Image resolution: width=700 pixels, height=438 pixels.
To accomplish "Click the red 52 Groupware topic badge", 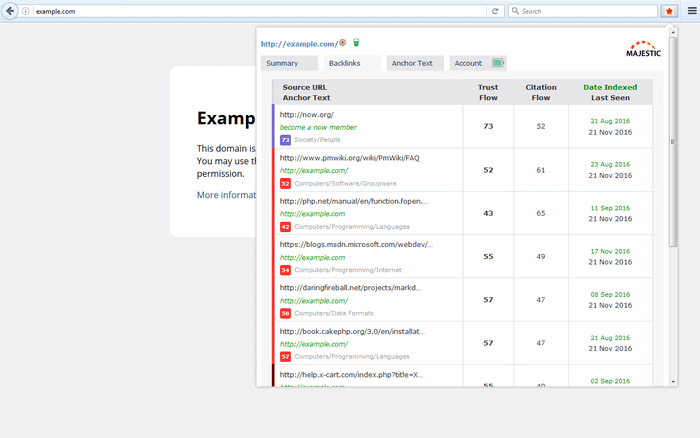I will point(285,184).
